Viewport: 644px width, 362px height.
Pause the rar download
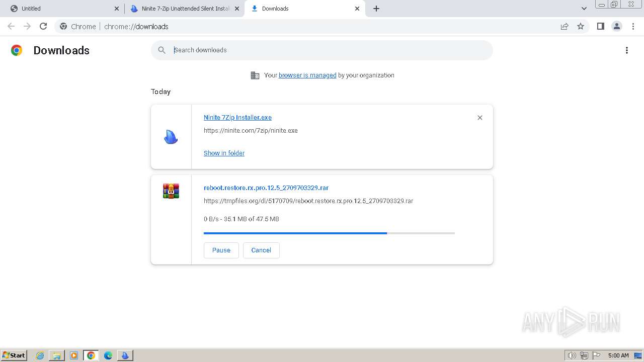click(x=221, y=250)
